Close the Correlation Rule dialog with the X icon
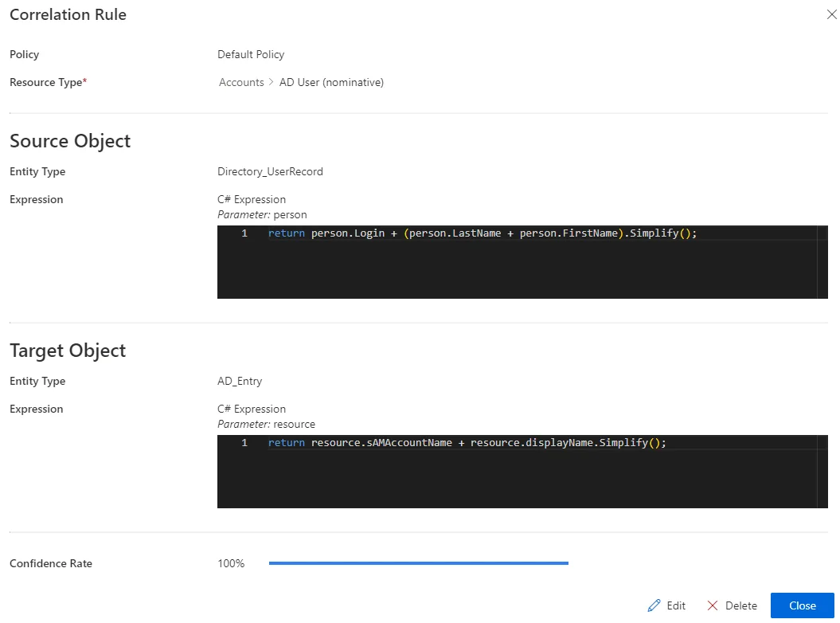Image resolution: width=840 pixels, height=623 pixels. [831, 14]
